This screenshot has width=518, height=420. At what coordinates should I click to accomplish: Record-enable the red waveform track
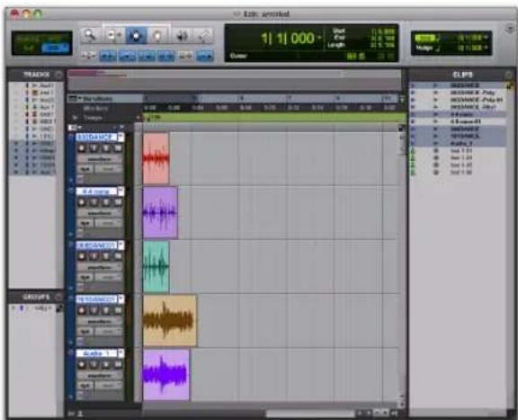[x=82, y=148]
